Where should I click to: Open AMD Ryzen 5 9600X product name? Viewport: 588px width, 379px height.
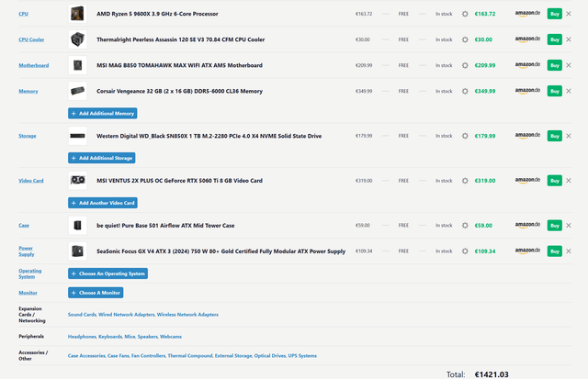[x=157, y=14]
